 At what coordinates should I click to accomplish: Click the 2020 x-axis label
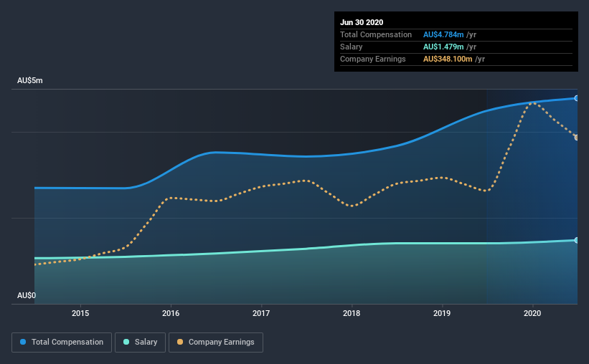(x=532, y=313)
